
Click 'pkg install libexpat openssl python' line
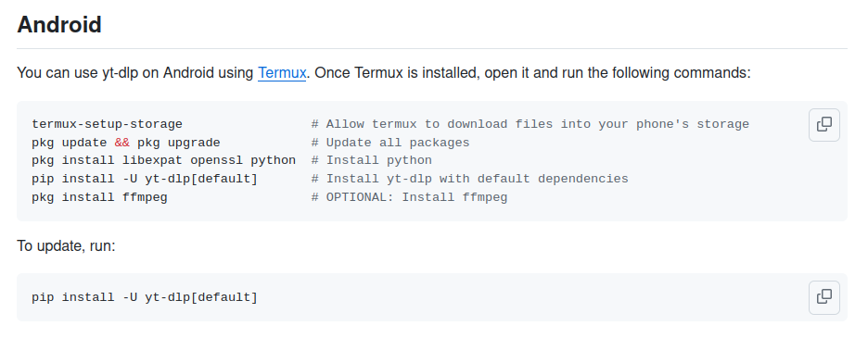tap(164, 160)
